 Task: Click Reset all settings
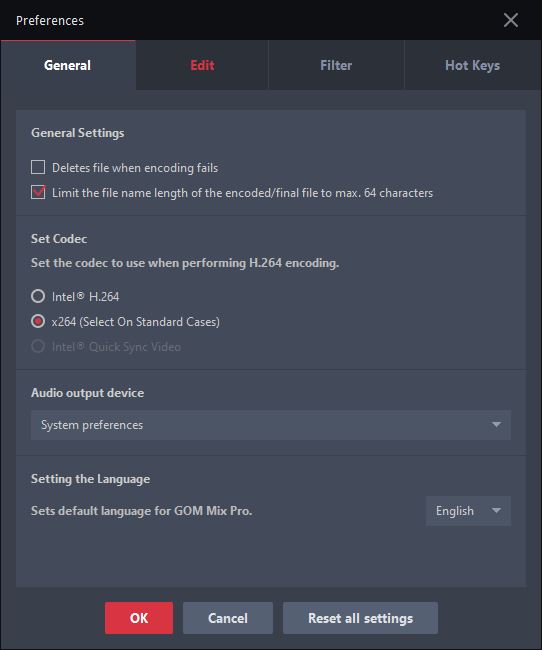[360, 618]
